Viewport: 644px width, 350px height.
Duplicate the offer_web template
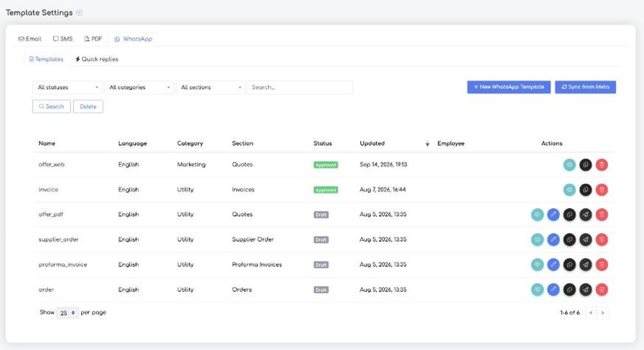point(586,165)
